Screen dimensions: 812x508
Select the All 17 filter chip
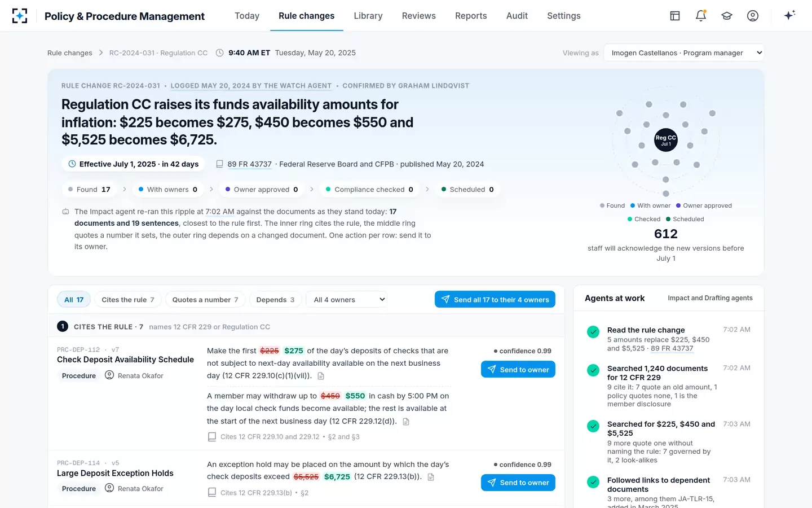click(74, 300)
